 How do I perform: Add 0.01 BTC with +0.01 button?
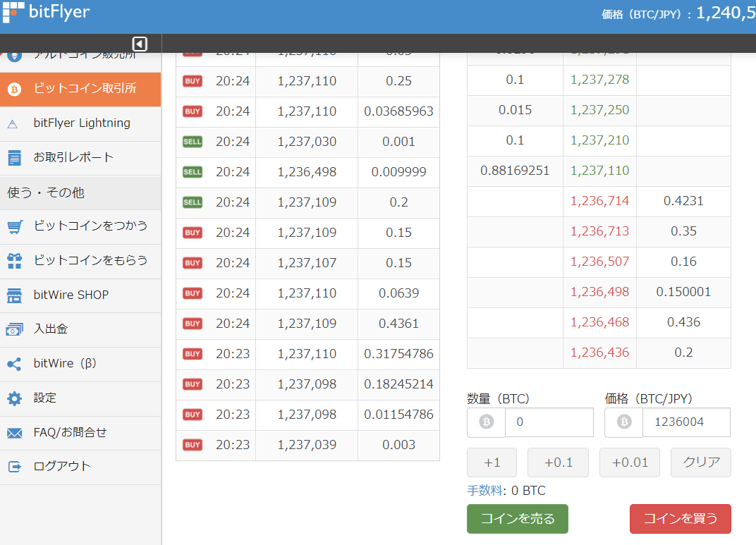coord(630,463)
